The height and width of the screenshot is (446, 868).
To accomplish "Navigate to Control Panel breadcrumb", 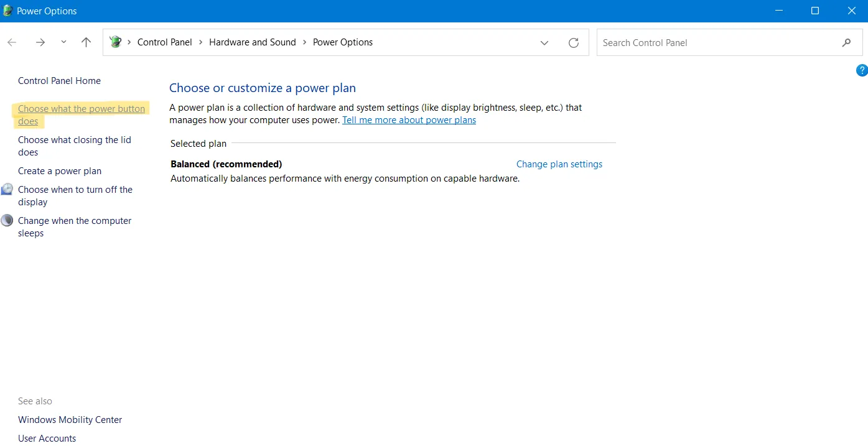I will pos(164,42).
